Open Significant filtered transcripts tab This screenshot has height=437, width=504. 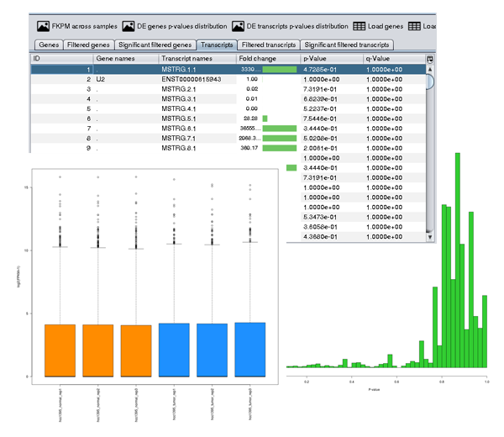click(x=348, y=44)
